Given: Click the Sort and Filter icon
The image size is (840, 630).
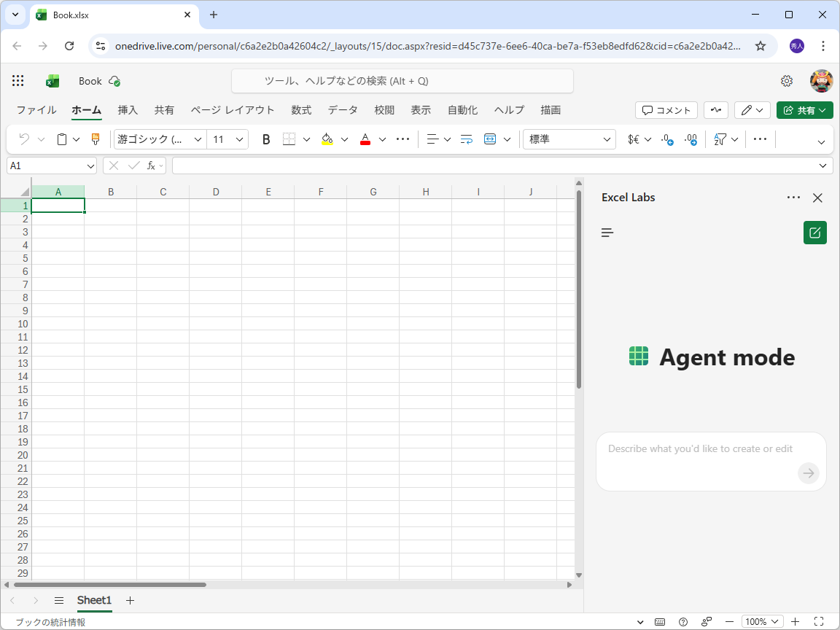Looking at the screenshot, I should point(720,139).
